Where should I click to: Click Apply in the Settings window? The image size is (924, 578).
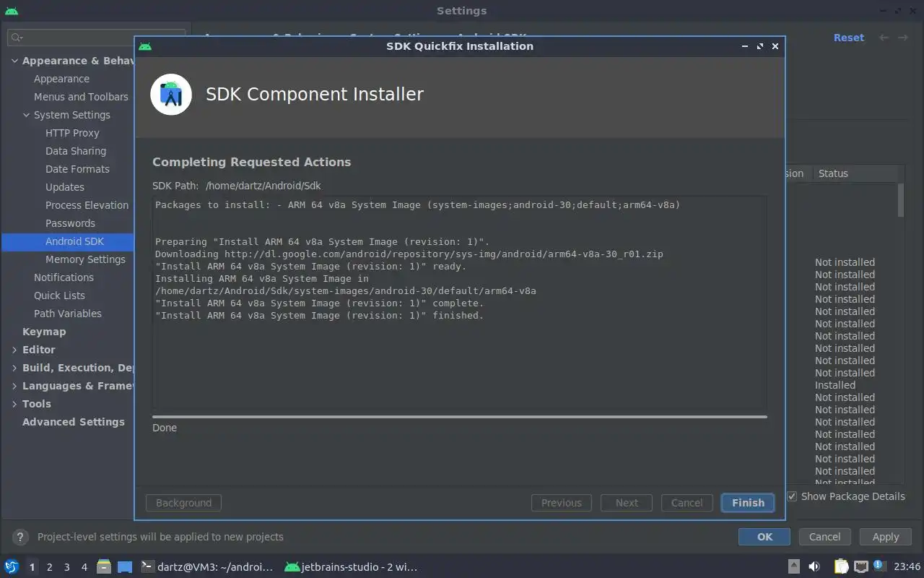886,537
